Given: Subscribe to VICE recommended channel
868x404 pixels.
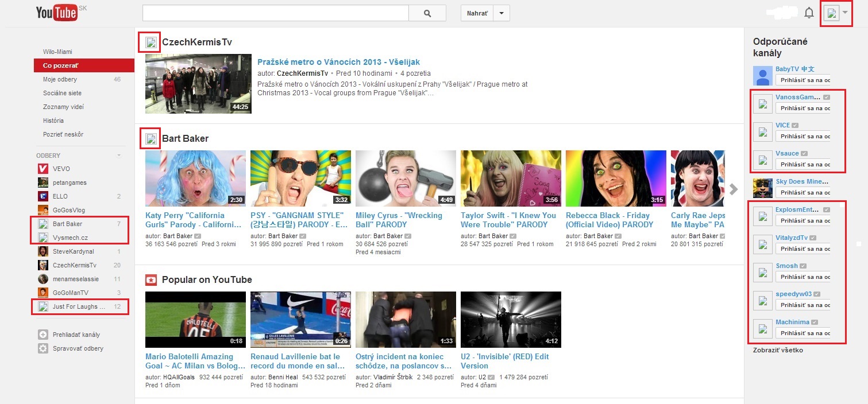Looking at the screenshot, I should (x=803, y=136).
